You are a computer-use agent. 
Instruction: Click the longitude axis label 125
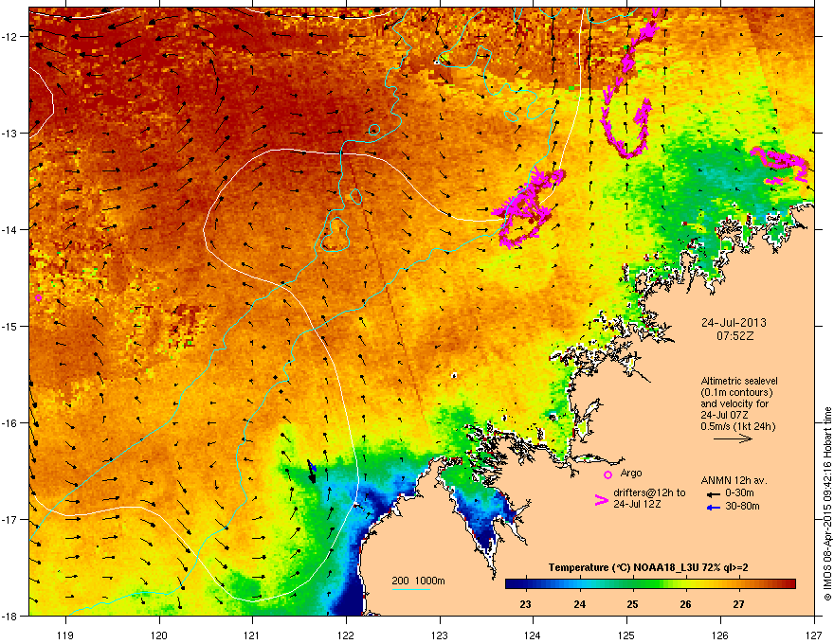626,635
